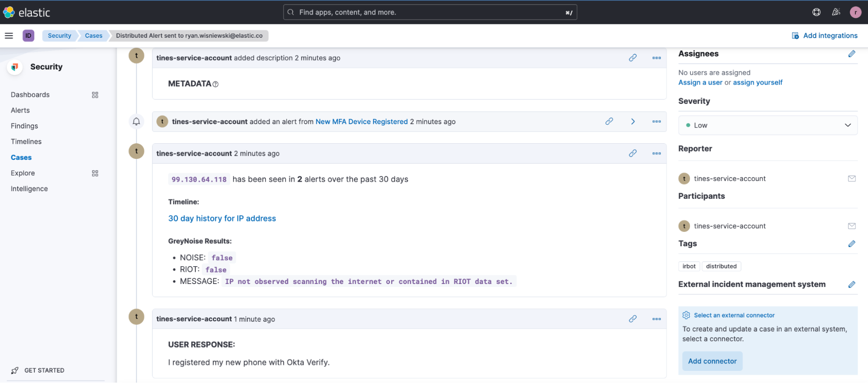Click the irbot tag badge
868x383 pixels.
pos(689,266)
